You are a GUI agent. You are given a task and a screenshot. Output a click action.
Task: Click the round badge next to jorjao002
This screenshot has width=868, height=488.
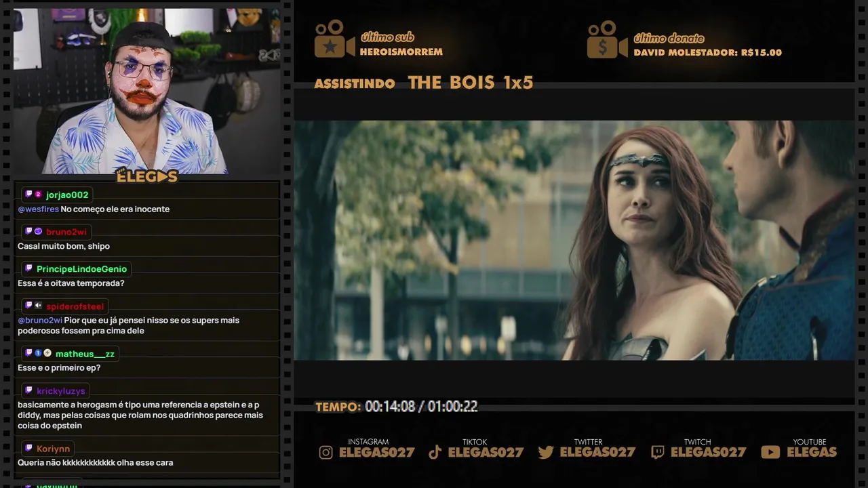tap(38, 195)
